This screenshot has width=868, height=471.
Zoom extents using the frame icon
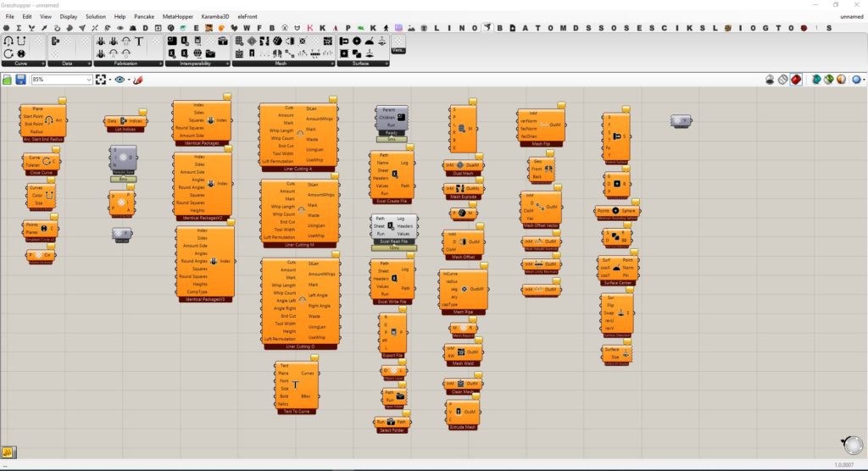coord(101,80)
